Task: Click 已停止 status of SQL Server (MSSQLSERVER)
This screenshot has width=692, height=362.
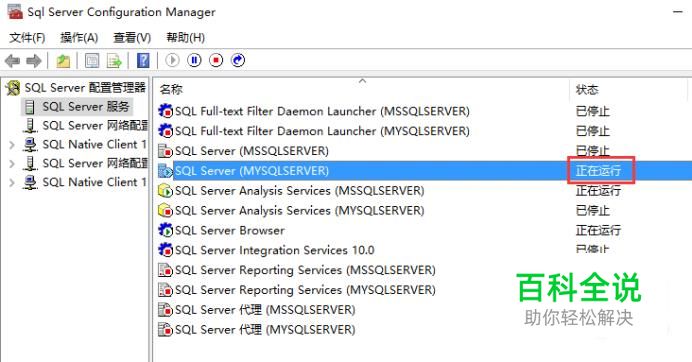Action: coord(592,151)
